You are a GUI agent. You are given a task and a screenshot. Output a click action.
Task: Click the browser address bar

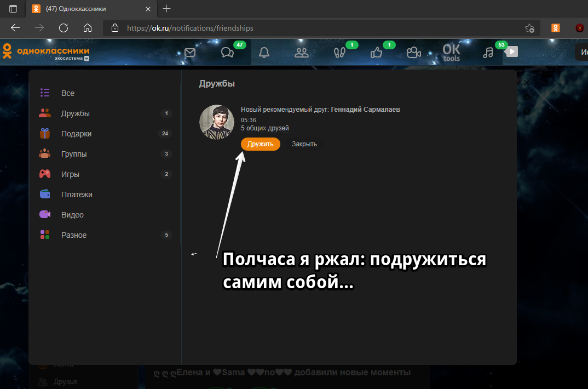point(318,28)
